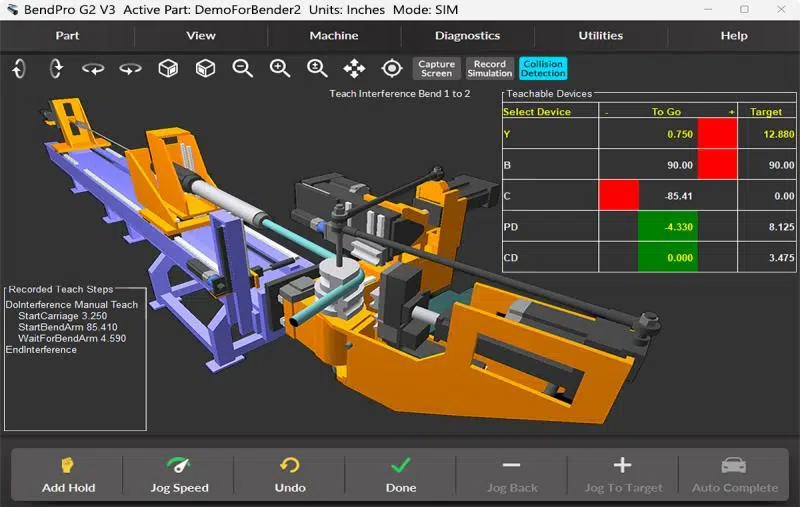The height and width of the screenshot is (507, 800).
Task: Click the Add Hold button
Action: click(x=68, y=475)
